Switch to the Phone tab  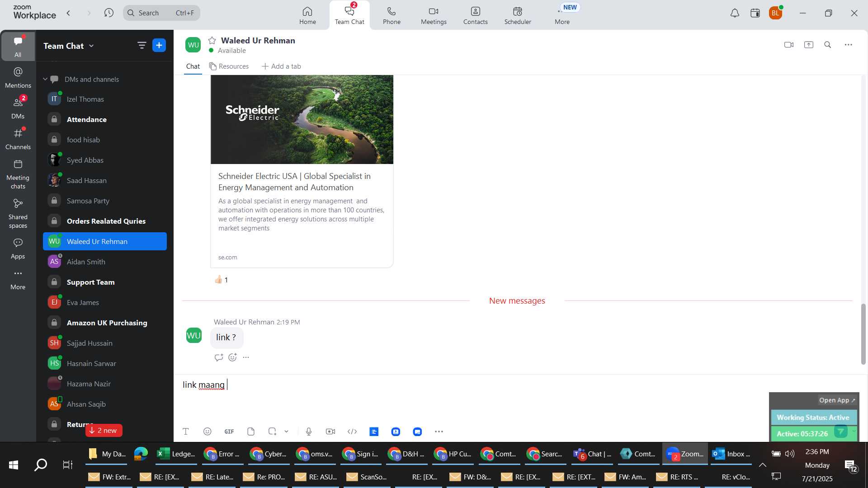pos(392,15)
